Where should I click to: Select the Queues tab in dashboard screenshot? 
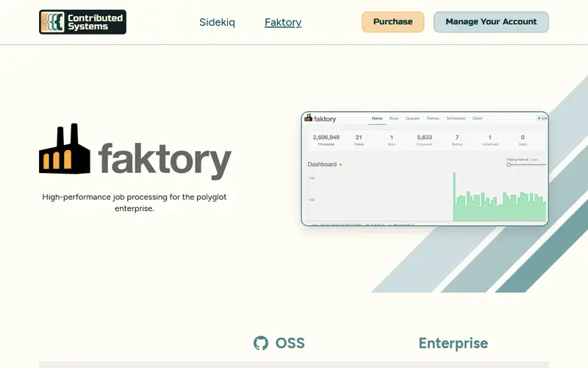point(412,118)
